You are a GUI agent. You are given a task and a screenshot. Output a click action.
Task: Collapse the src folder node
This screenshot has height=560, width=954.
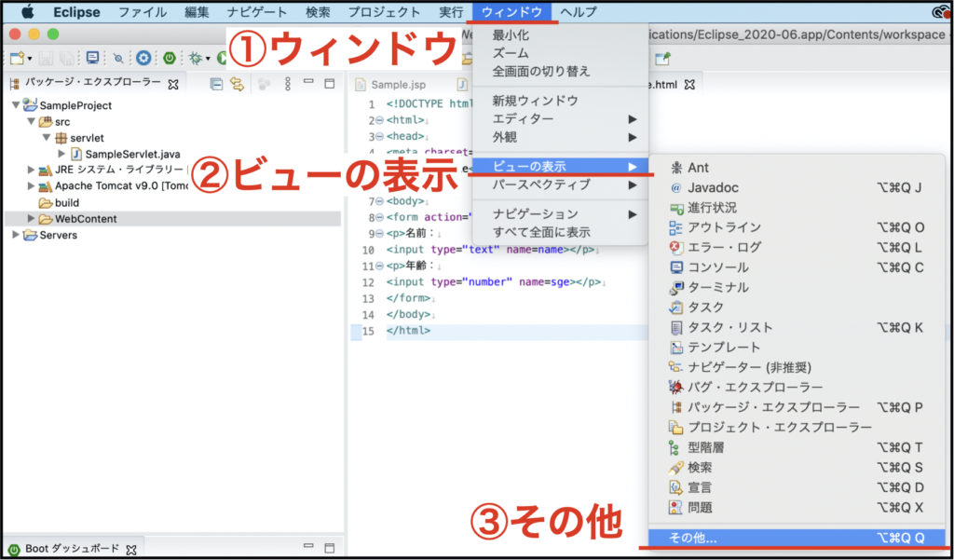point(31,122)
